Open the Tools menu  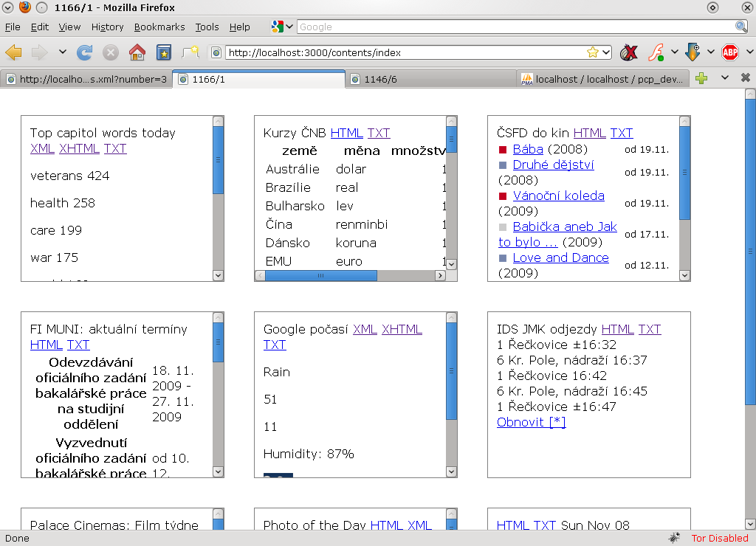tap(207, 27)
